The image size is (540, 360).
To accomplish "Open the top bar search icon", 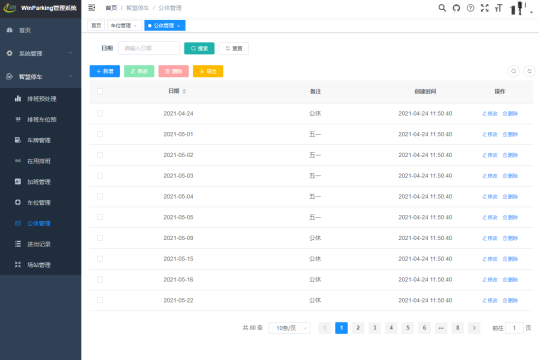I will 442,8.
